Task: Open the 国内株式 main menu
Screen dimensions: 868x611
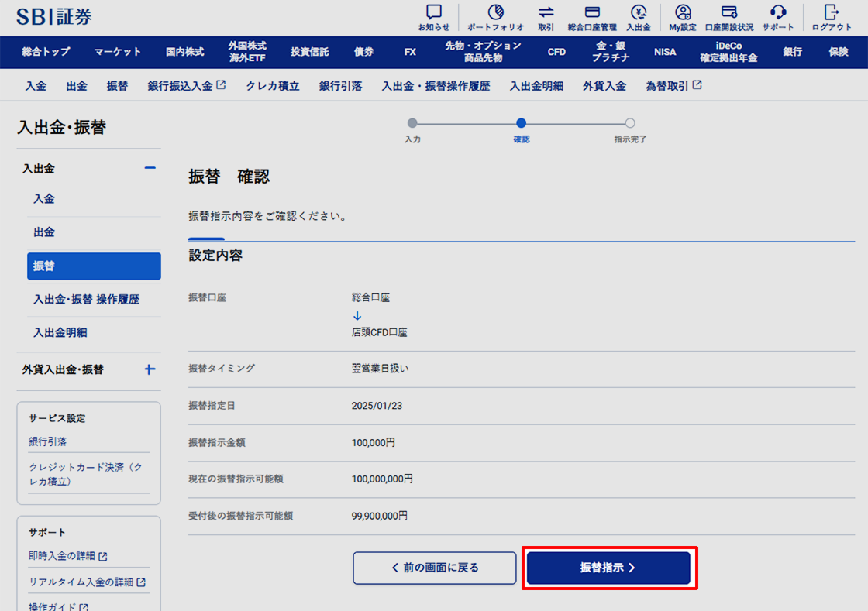Action: pyautogui.click(x=184, y=52)
